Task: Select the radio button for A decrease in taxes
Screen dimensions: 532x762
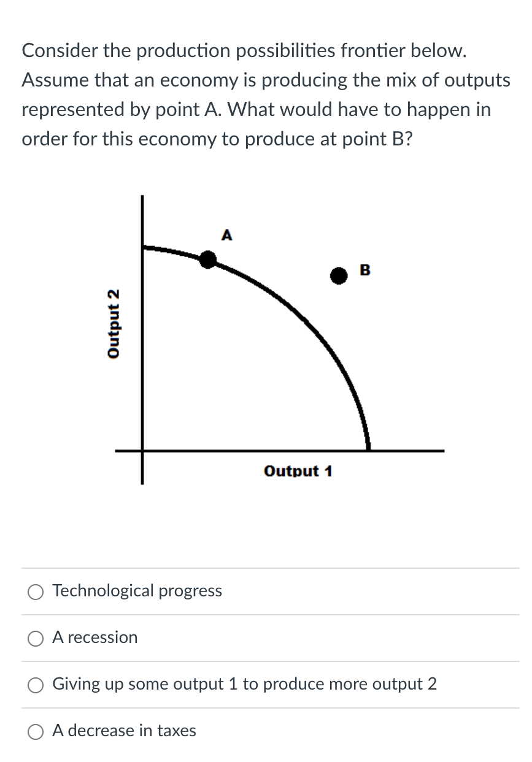Action: click(x=35, y=731)
